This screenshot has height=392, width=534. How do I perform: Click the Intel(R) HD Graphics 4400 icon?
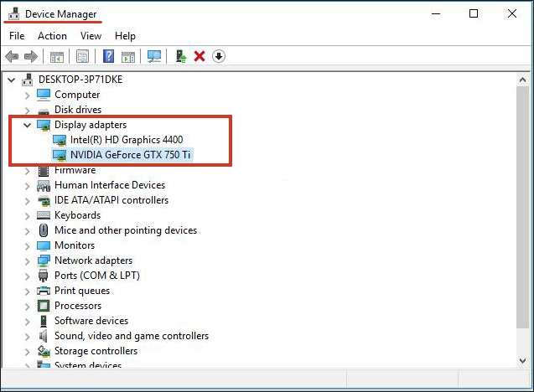tap(60, 140)
